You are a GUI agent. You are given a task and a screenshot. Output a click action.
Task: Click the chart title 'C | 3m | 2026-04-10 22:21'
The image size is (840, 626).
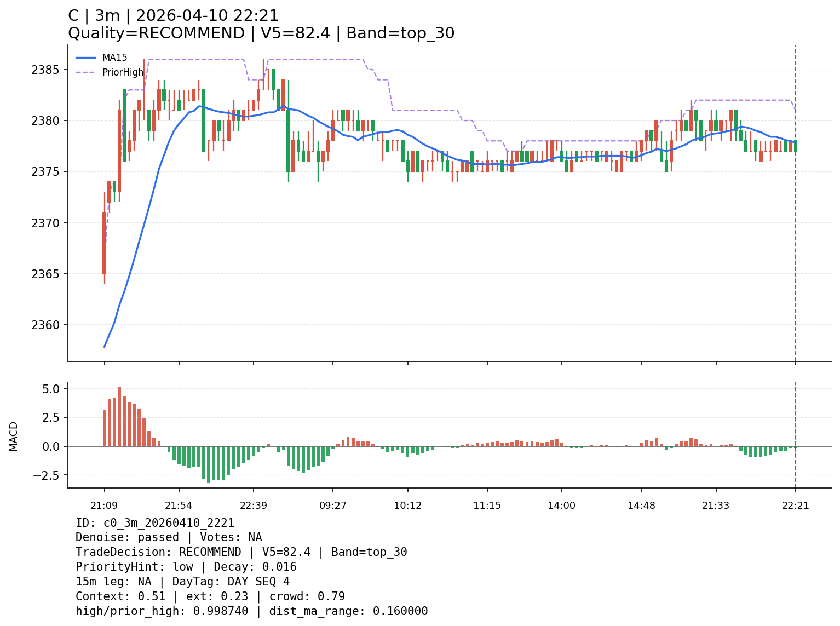pyautogui.click(x=173, y=16)
